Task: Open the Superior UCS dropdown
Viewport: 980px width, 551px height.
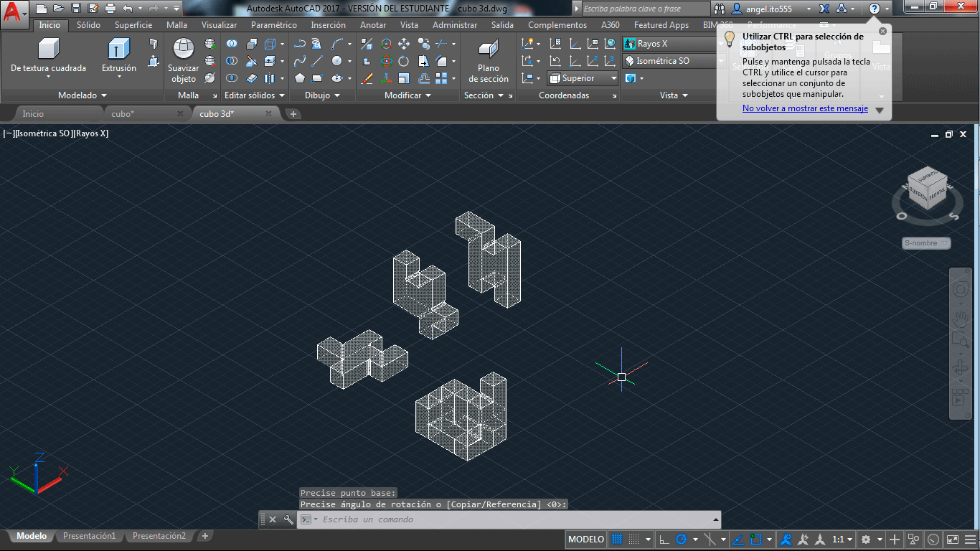Action: point(583,78)
